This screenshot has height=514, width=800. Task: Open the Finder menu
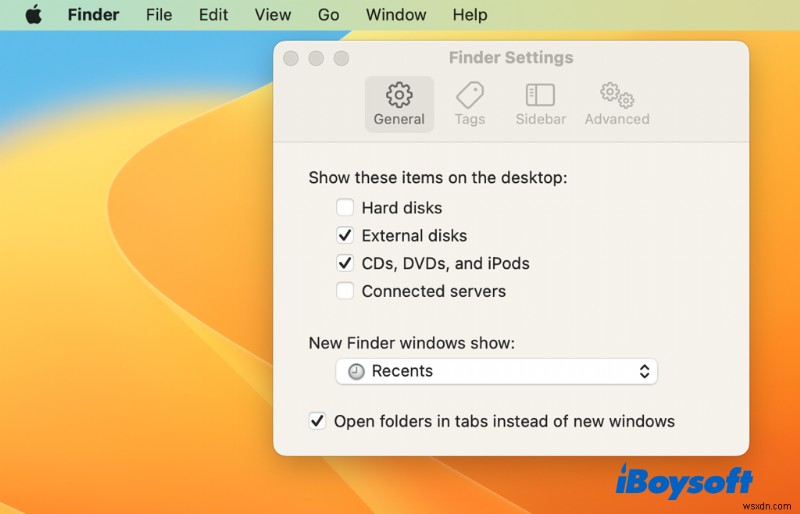93,15
